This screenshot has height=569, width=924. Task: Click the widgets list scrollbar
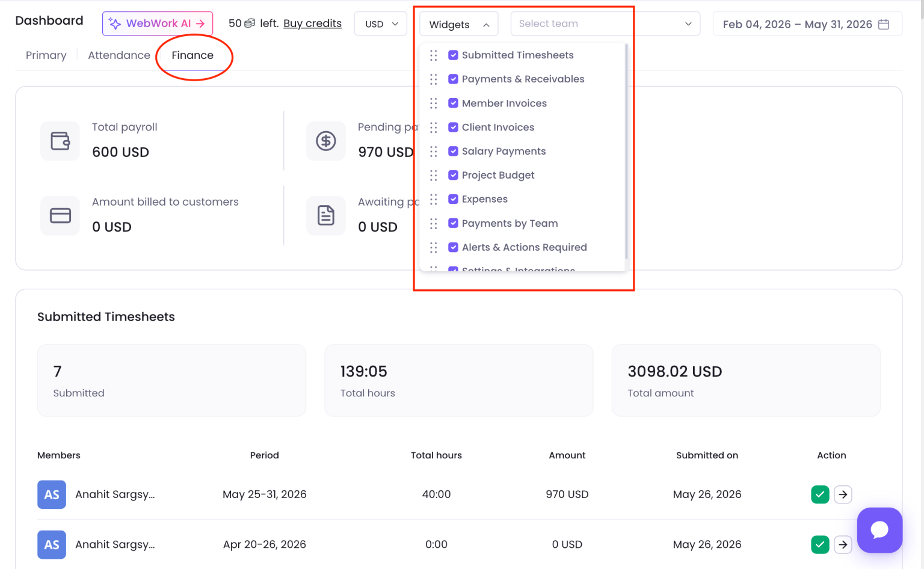pyautogui.click(x=626, y=150)
